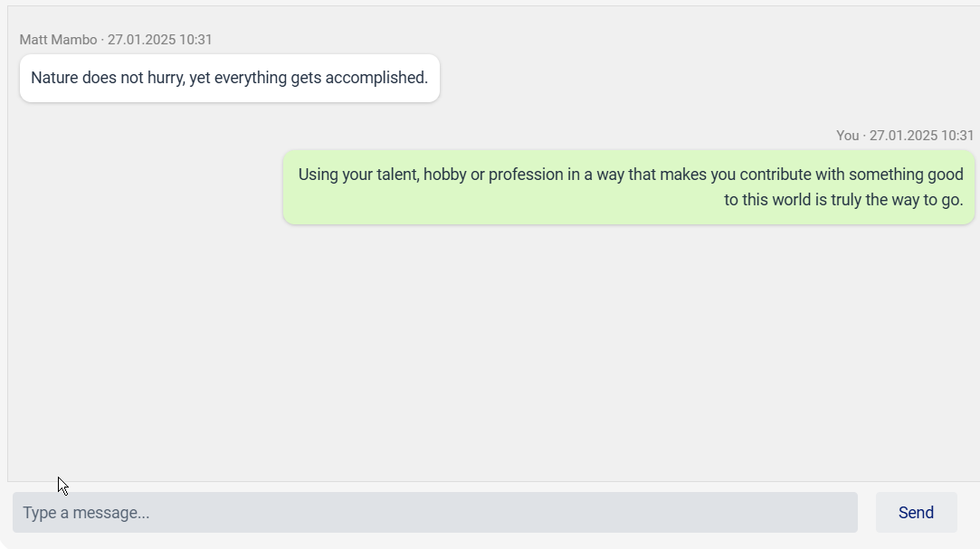This screenshot has height=549, width=980.
Task: Click the word 'accomplished' in Matt's message
Action: [375, 78]
